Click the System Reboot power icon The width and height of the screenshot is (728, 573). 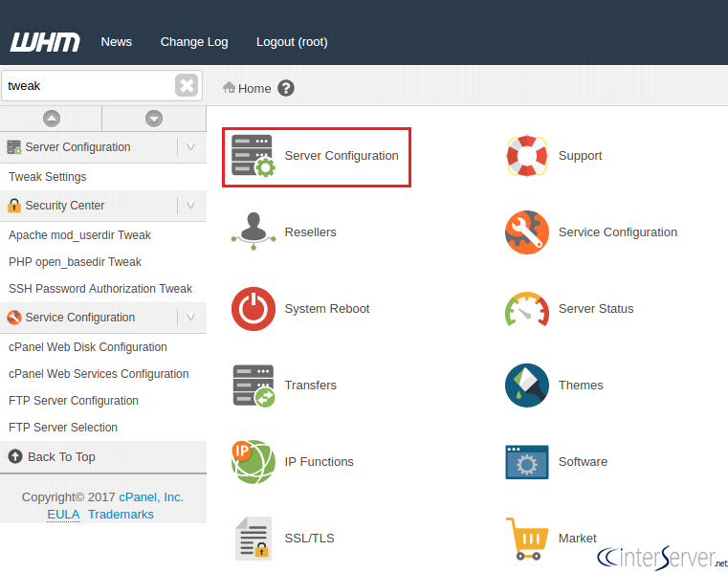coord(254,309)
